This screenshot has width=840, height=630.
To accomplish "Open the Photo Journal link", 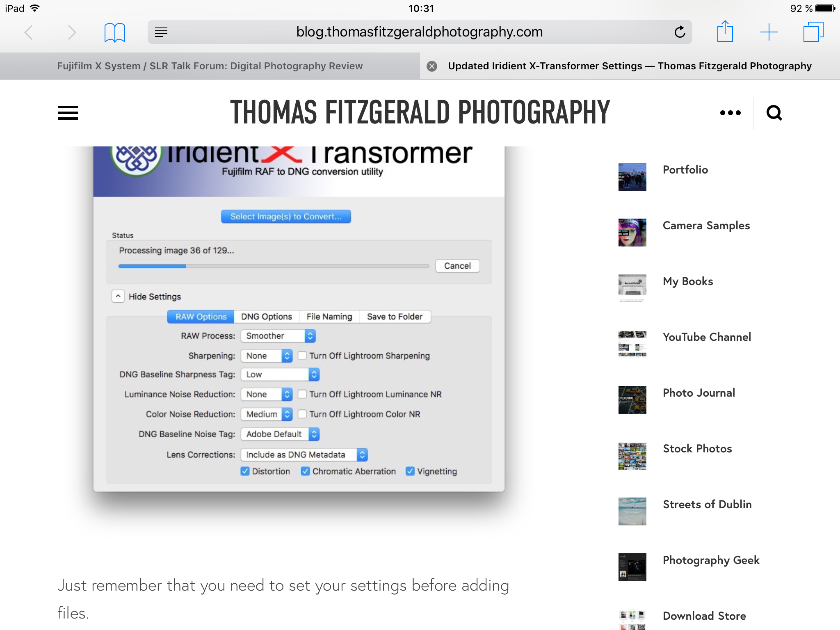I will coord(699,393).
